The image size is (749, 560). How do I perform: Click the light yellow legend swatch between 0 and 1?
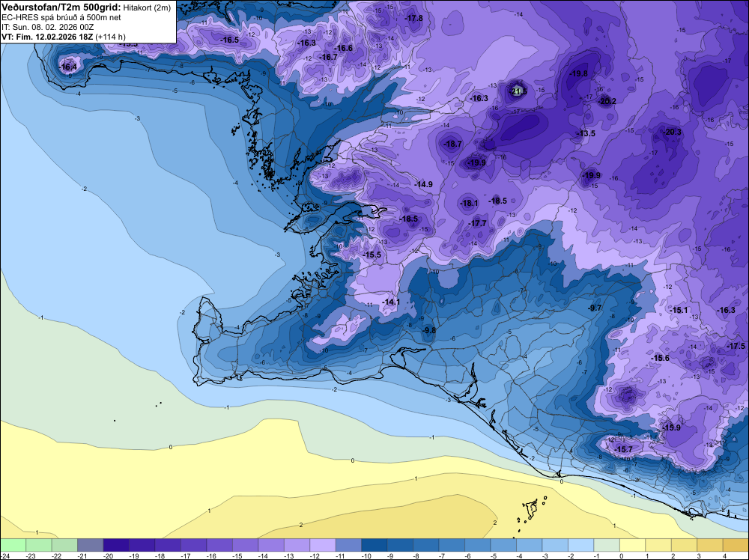632,545
